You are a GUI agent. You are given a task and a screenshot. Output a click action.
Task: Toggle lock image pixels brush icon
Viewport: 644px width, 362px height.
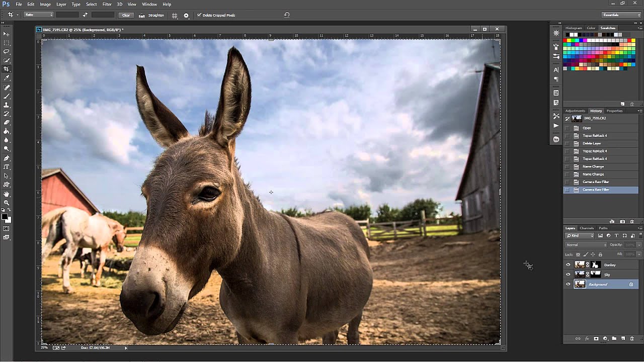pyautogui.click(x=585, y=254)
